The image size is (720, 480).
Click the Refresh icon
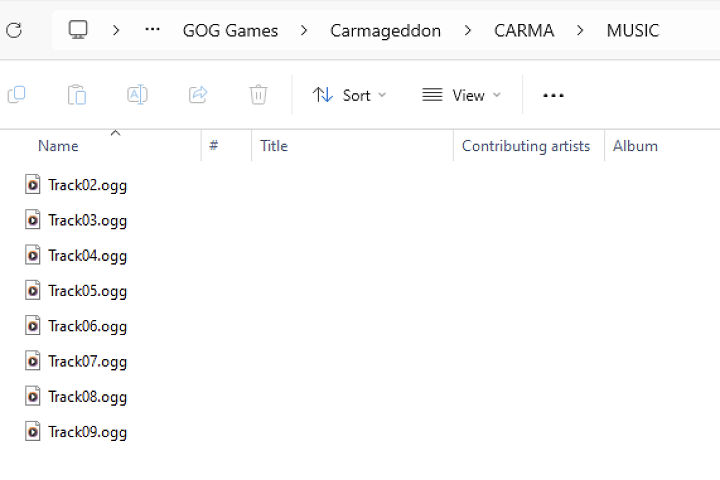click(x=14, y=31)
